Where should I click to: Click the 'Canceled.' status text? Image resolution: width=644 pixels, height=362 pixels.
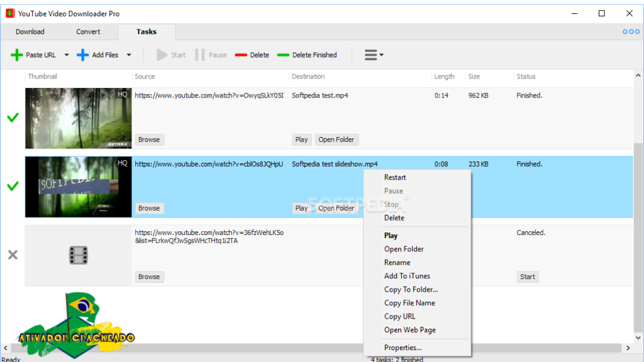pos(531,233)
